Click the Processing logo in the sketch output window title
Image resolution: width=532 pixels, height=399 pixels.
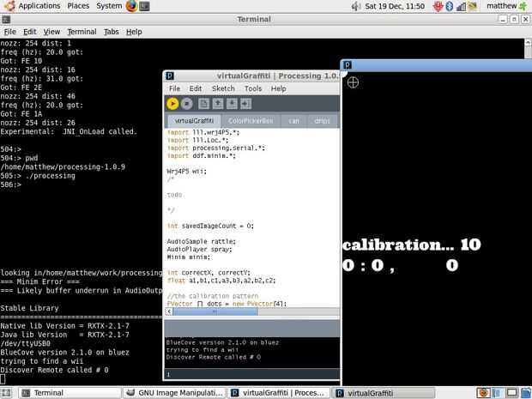click(x=348, y=65)
